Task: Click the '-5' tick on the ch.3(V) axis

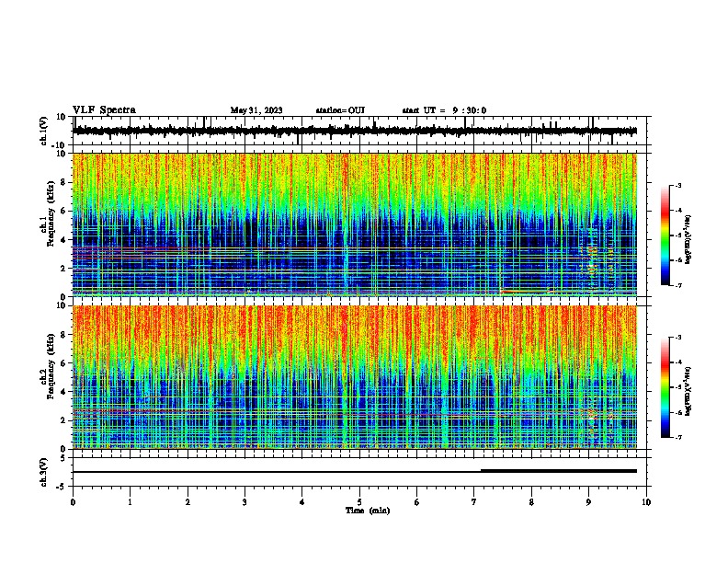Action: click(x=62, y=487)
